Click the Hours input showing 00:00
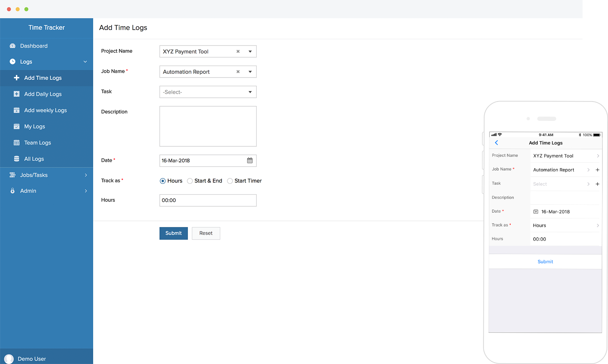 208,200
